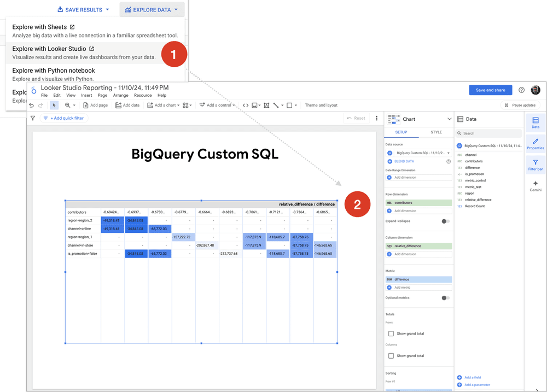Open the Properties side panel

tap(536, 144)
